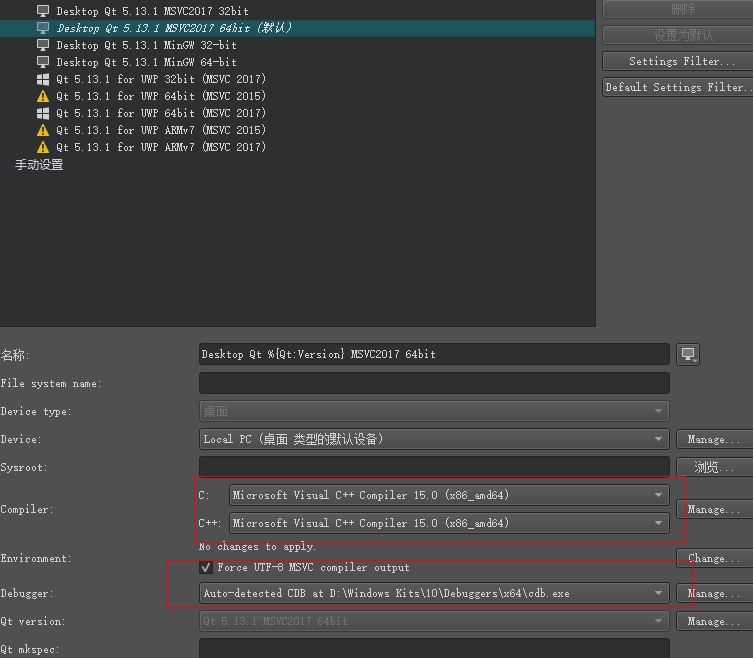Open the C++ compiler dropdown
The image size is (753, 658).
449,523
